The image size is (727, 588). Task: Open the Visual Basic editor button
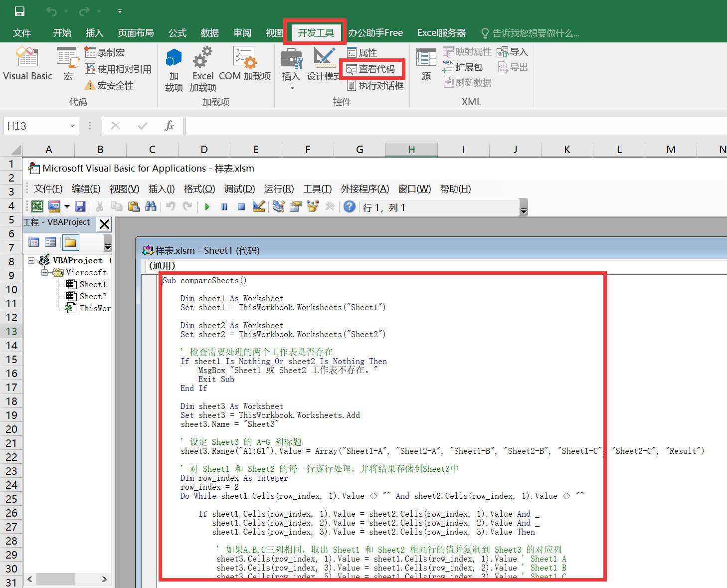point(27,63)
